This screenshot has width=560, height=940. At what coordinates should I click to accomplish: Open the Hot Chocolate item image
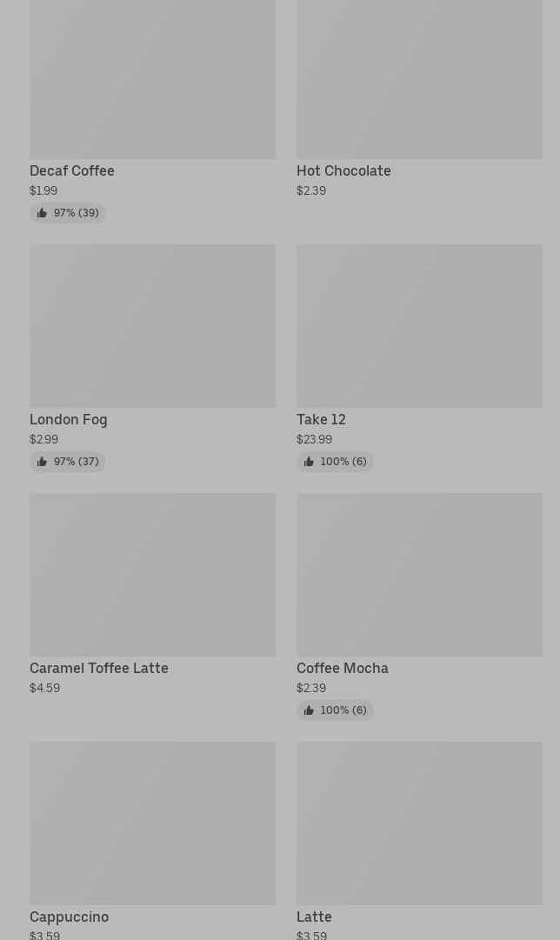click(x=419, y=79)
